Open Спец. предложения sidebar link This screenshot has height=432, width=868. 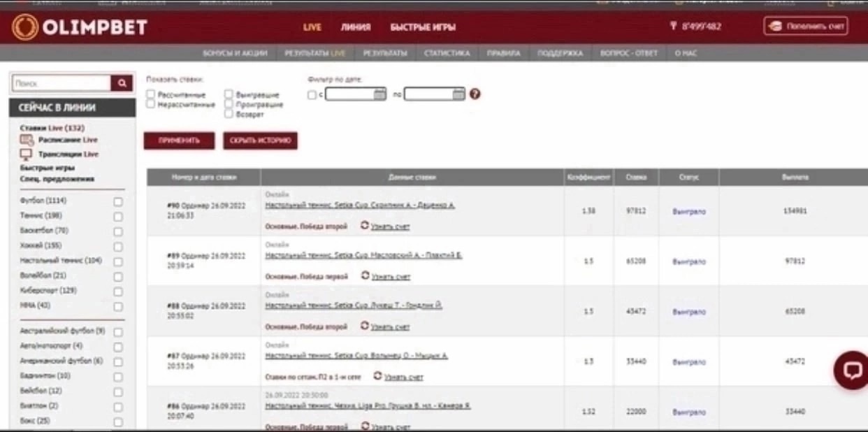[x=57, y=179]
